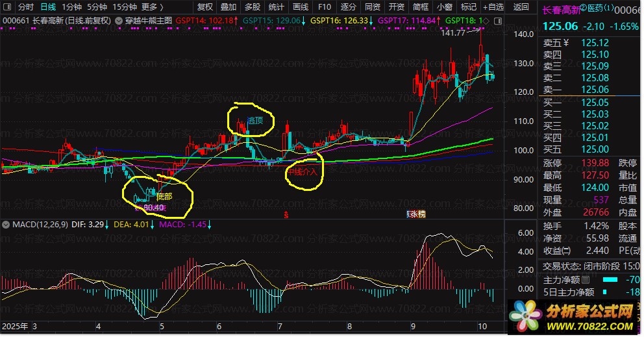Open the 画线 drawing tools
644x337 pixels.
pos(301,7)
